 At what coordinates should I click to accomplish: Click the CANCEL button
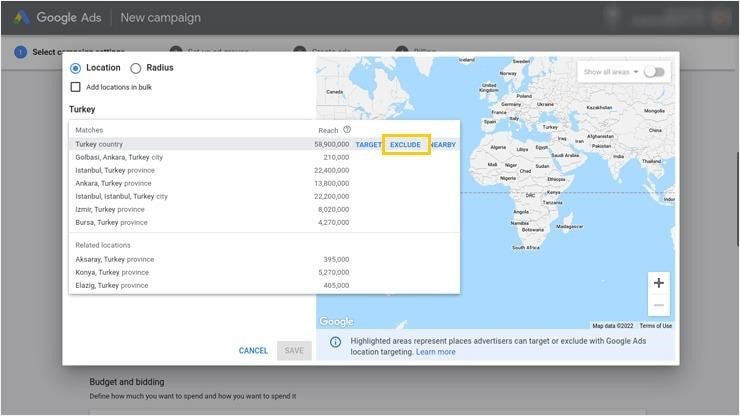click(253, 350)
